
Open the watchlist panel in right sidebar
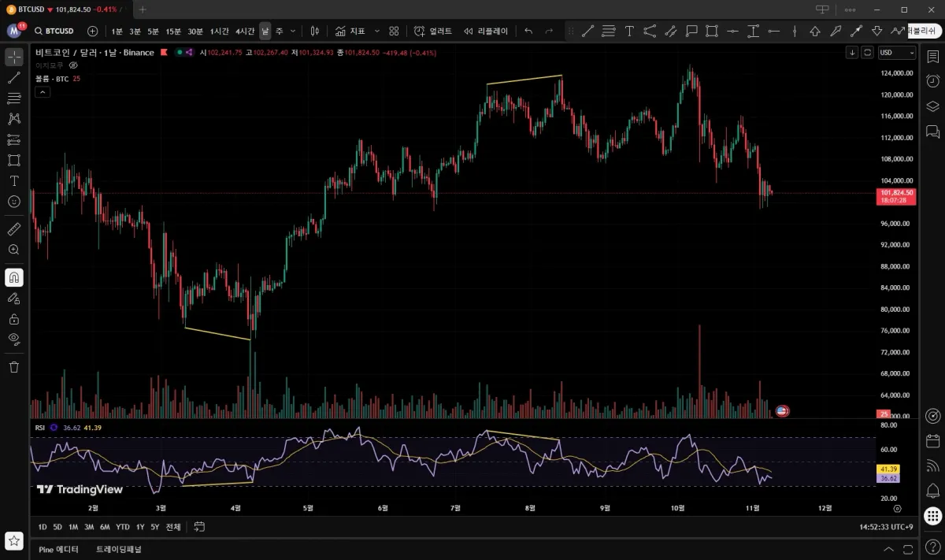pos(932,57)
